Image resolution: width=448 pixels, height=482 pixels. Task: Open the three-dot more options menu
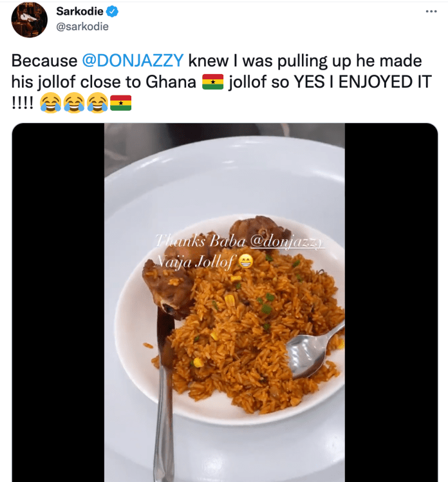[x=431, y=12]
